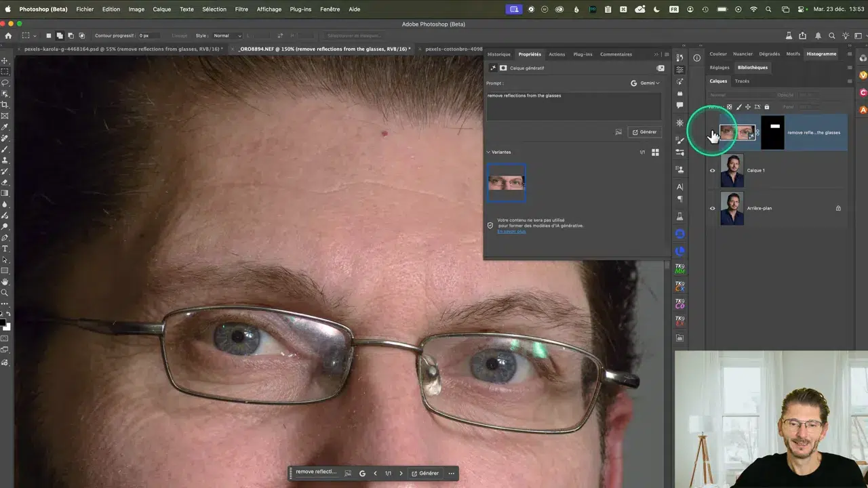Click inside the prompt text field

point(573,105)
